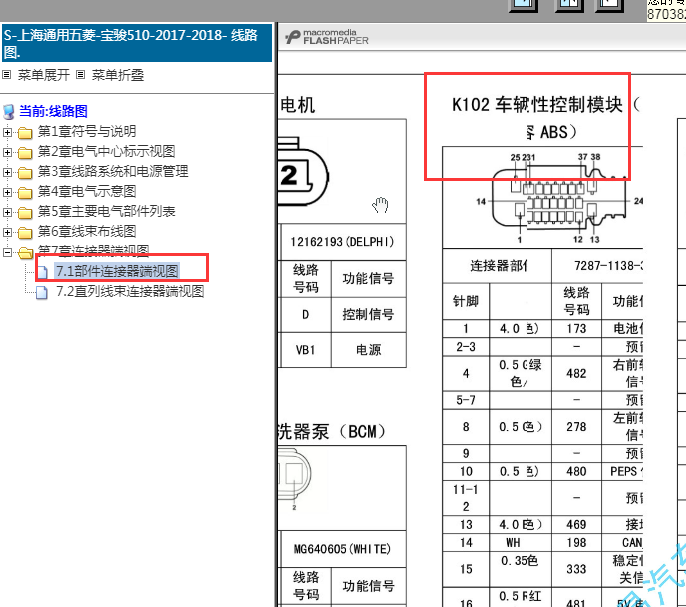Expand all menus with 菜单展开
This screenshot has width=686, height=607.
[x=44, y=75]
